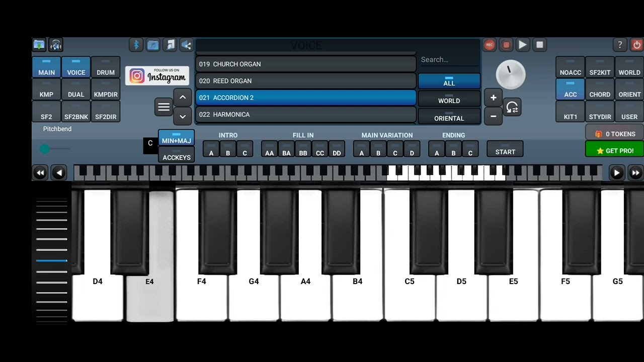Open the download folder icon
Screen dimensions: 644x362
pos(39,45)
